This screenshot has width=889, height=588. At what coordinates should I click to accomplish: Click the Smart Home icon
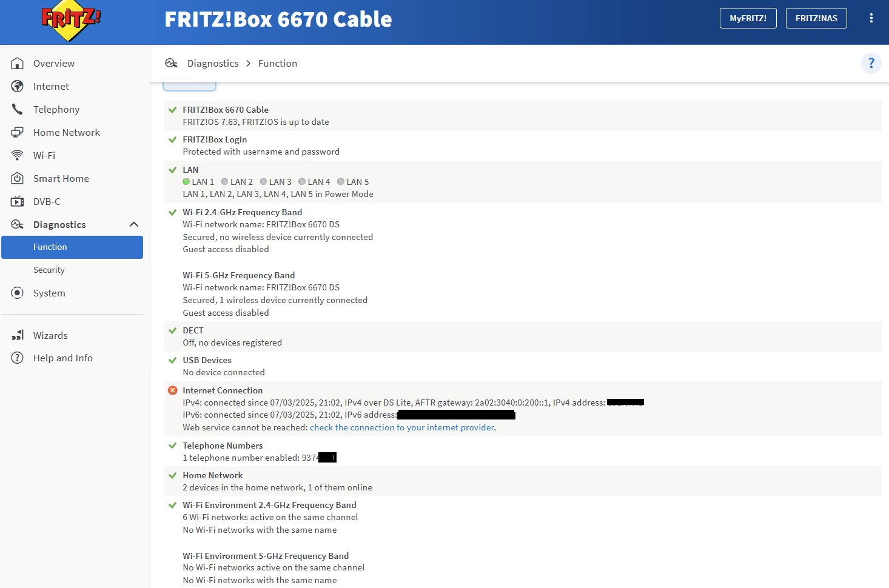(x=18, y=178)
